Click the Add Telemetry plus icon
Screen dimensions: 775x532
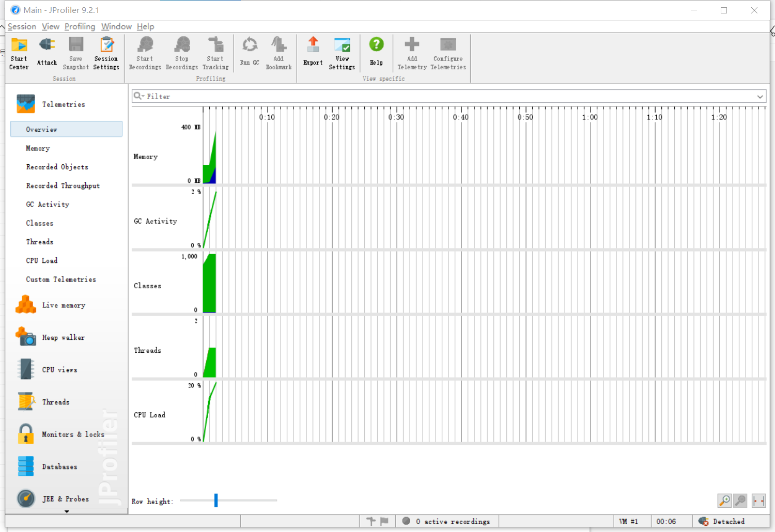tap(412, 53)
